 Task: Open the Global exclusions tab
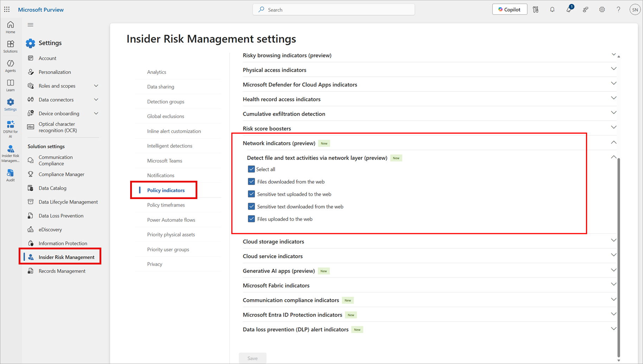click(166, 116)
